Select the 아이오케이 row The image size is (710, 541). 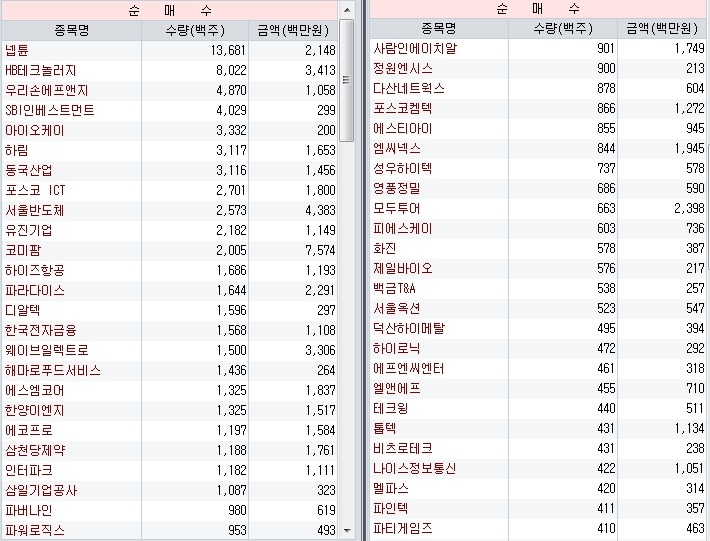point(170,130)
